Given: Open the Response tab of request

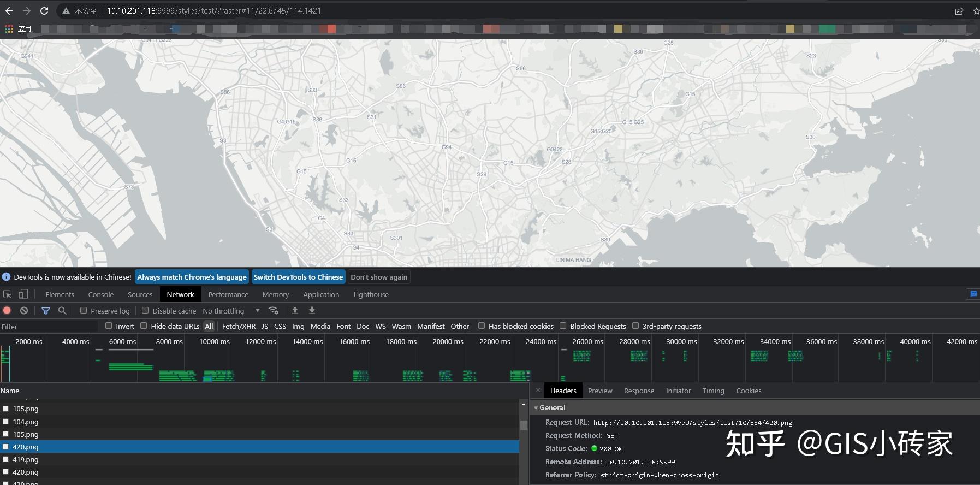Looking at the screenshot, I should coord(639,391).
